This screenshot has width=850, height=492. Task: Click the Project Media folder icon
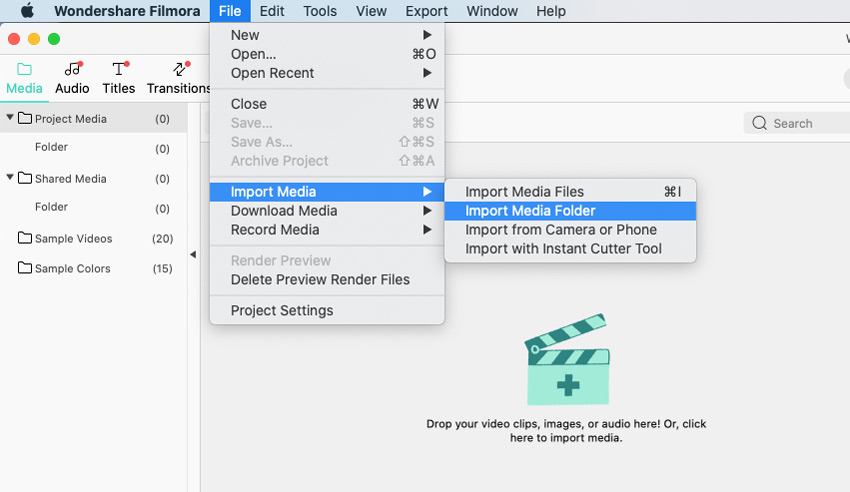(x=24, y=118)
